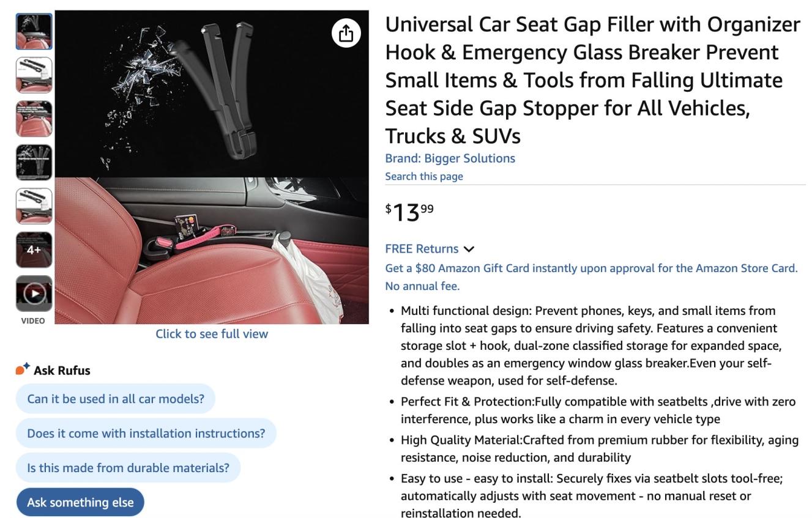Ask Rufus about installation instructions
Image resolution: width=812 pixels, height=518 pixels.
coord(146,433)
